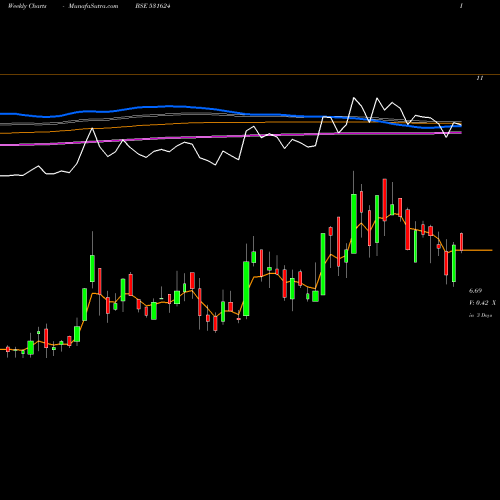This screenshot has width=500, height=500.
Task: Click the 'Weekly Charts' title text
Action: pyautogui.click(x=27, y=6)
